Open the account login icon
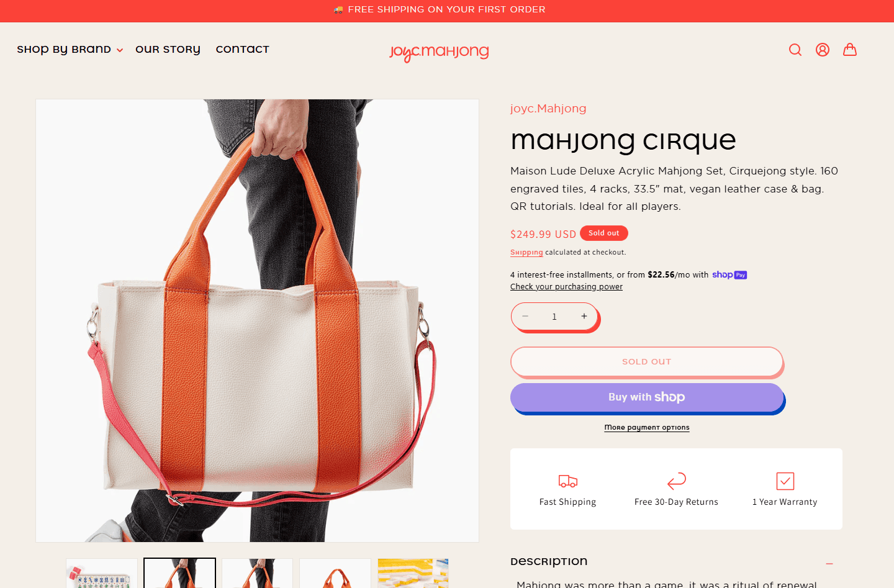 823,50
